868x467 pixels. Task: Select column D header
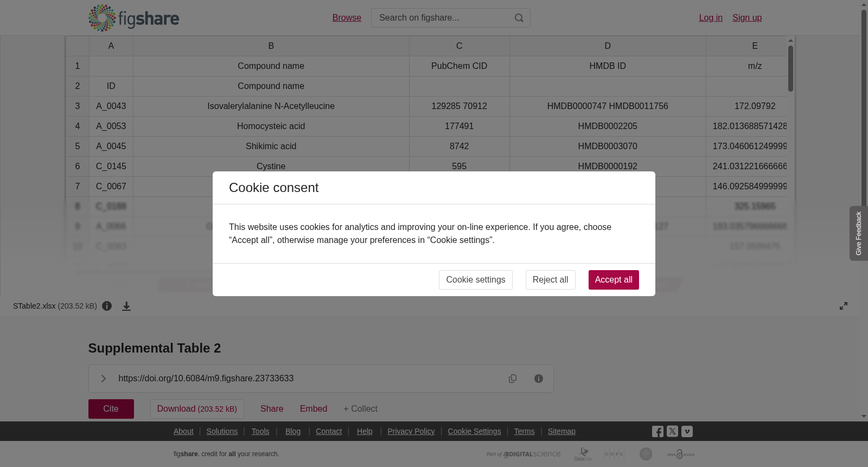tap(608, 46)
